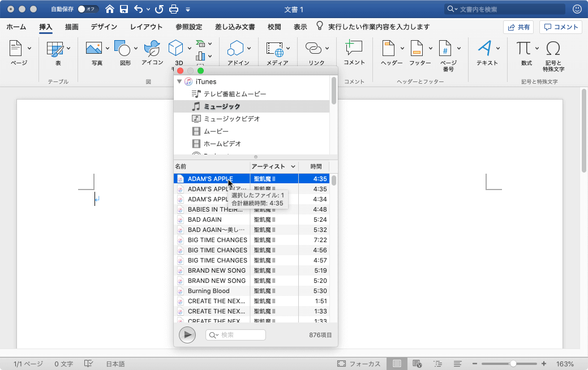588x370 pixels.
Task: Click 日本語 language in status bar
Action: click(x=115, y=364)
